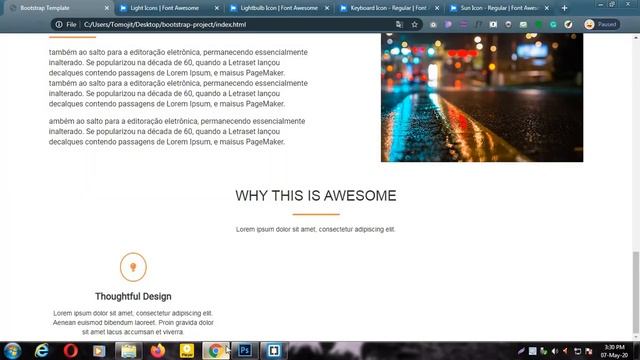Click the scrollbar up arrow
640x360 pixels.
636,38
